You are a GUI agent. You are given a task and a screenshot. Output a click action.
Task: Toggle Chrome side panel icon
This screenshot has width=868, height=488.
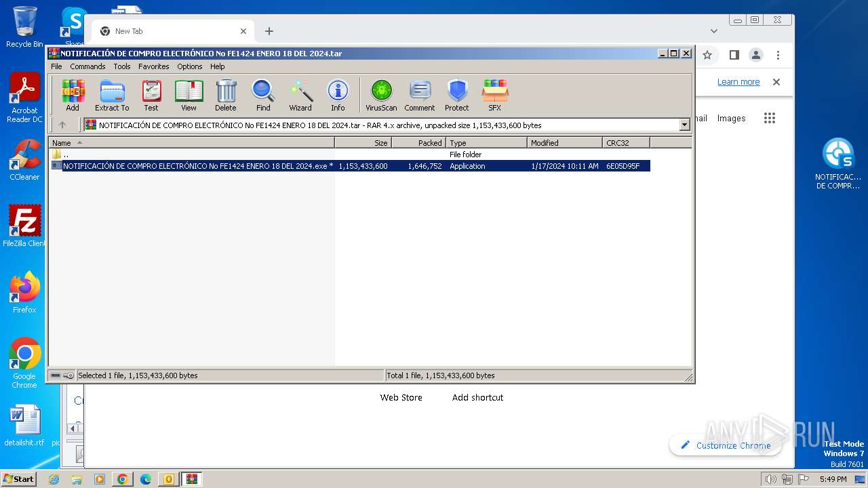pyautogui.click(x=734, y=55)
